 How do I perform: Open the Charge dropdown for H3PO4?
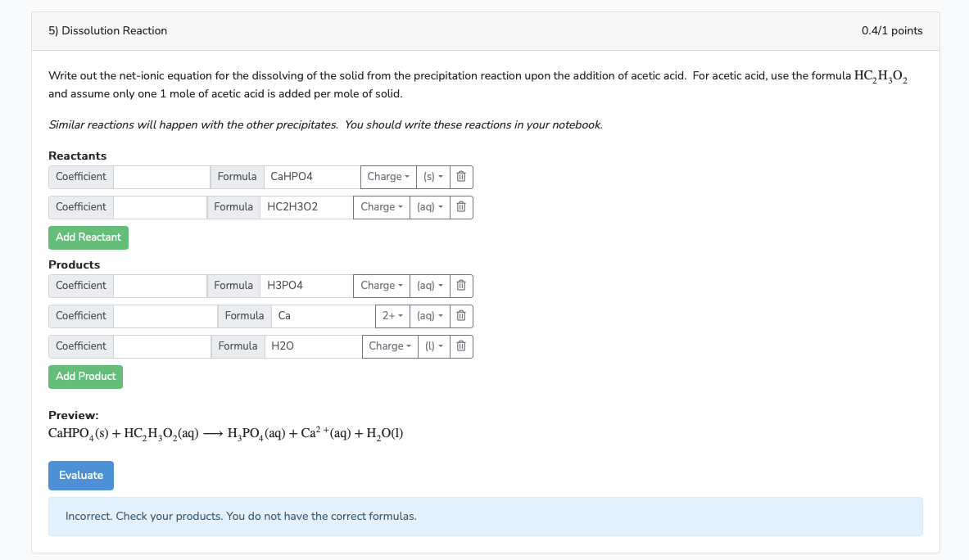pyautogui.click(x=381, y=285)
